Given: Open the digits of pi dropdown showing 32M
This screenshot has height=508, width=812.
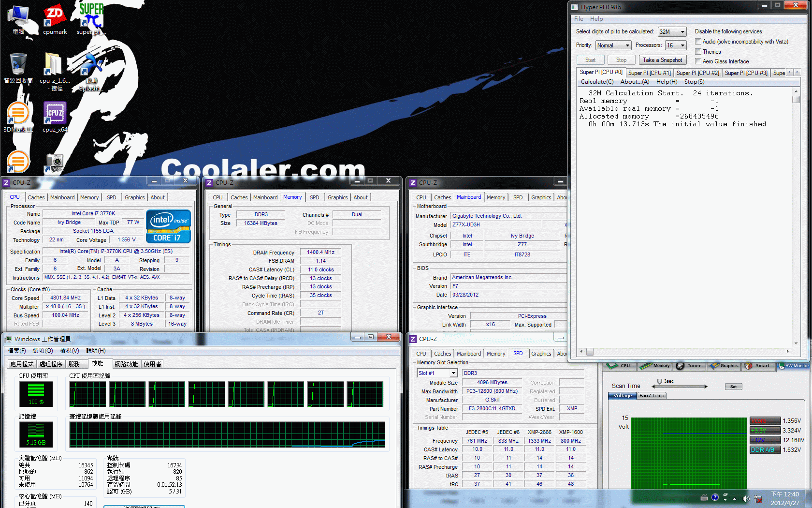Looking at the screenshot, I should point(672,32).
